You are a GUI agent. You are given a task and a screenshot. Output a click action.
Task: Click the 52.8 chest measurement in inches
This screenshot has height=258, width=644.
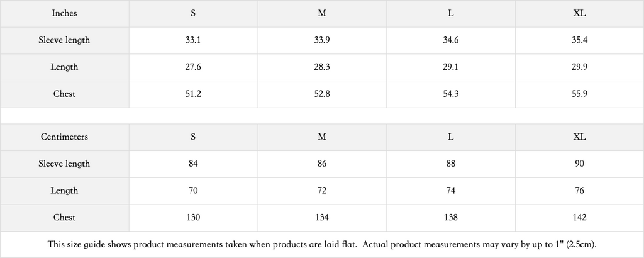point(322,94)
